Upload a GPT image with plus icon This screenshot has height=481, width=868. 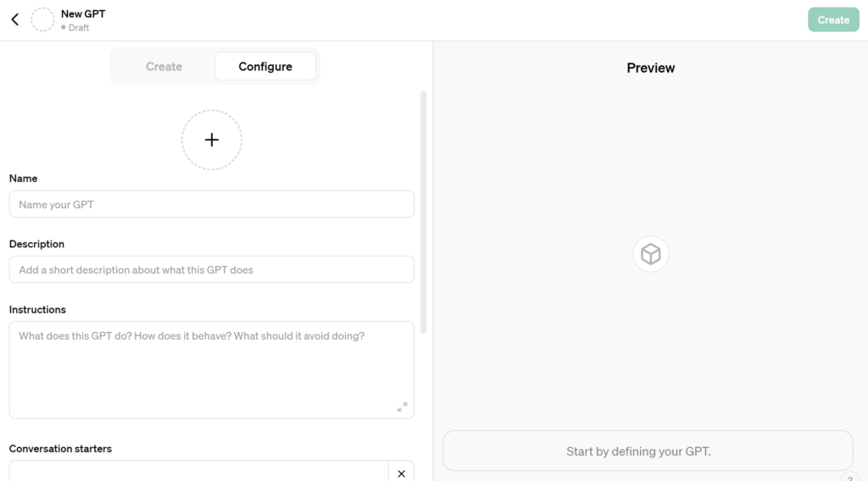point(212,140)
